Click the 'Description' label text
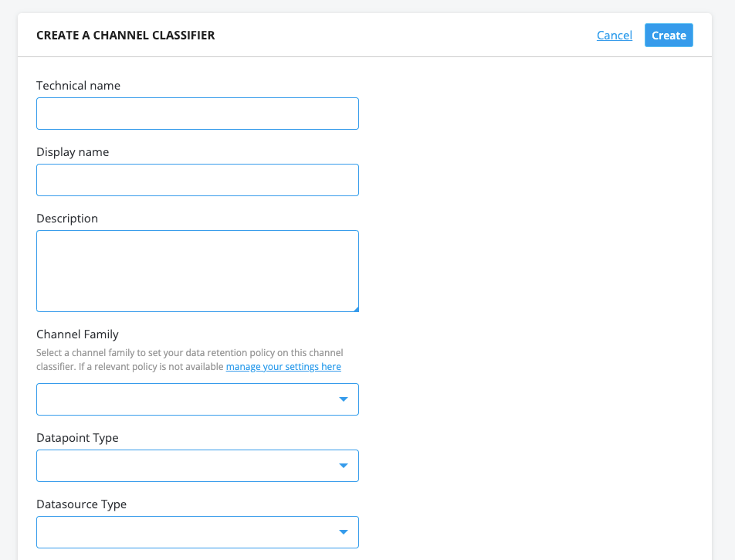The width and height of the screenshot is (735, 560). [x=67, y=219]
